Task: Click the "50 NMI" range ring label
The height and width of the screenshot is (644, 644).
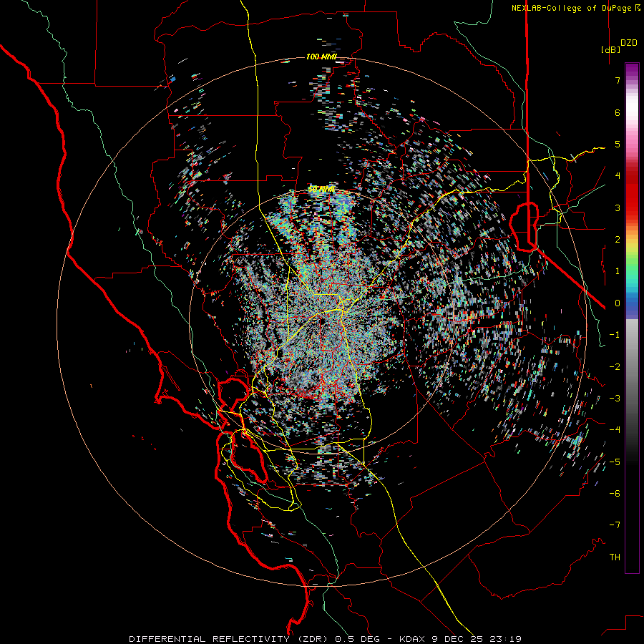Action: (321, 190)
